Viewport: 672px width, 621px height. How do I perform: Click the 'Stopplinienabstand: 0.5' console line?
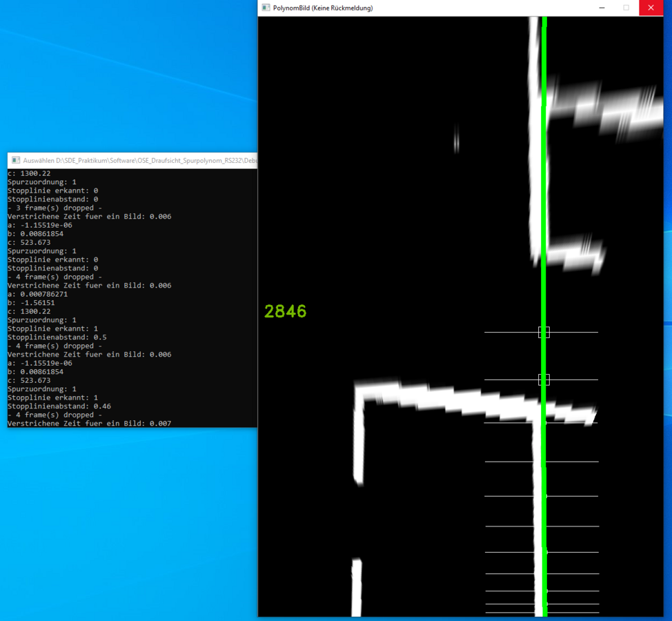[57, 337]
